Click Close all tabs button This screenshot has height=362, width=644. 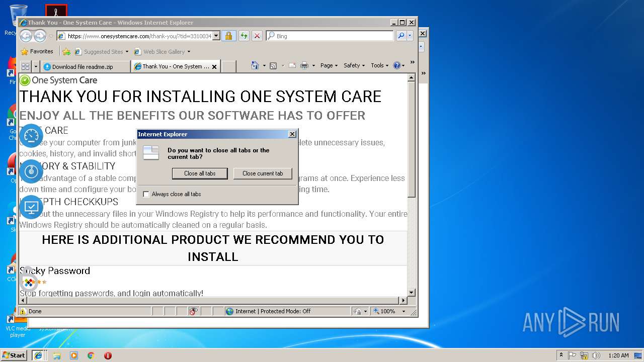point(200,173)
